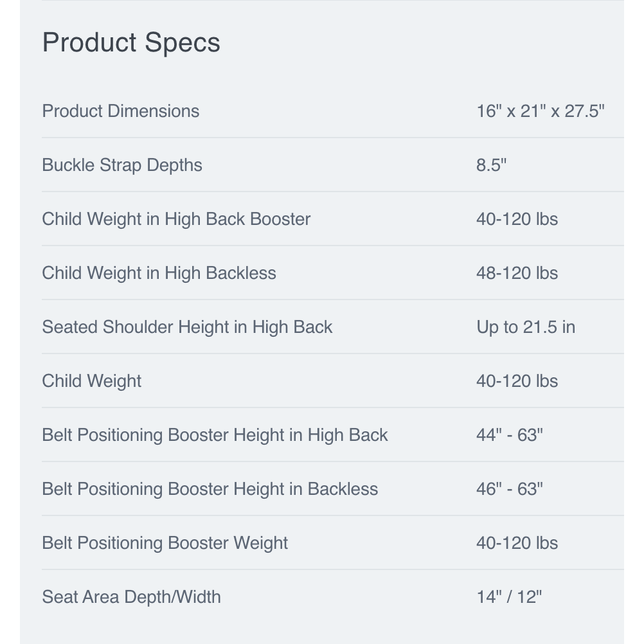644x644 pixels.
Task: Click the 16" x 21" x 27.5" value
Action: (x=540, y=111)
